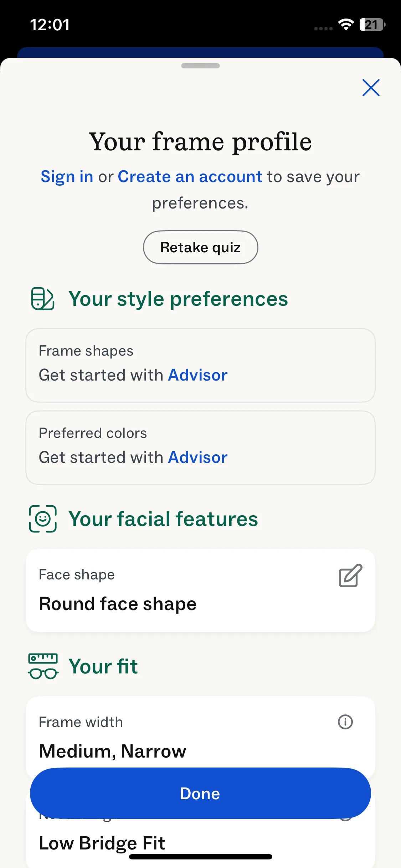Viewport: 401px width, 868px height.
Task: Open Advisor link under Preferred colors
Action: (198, 458)
